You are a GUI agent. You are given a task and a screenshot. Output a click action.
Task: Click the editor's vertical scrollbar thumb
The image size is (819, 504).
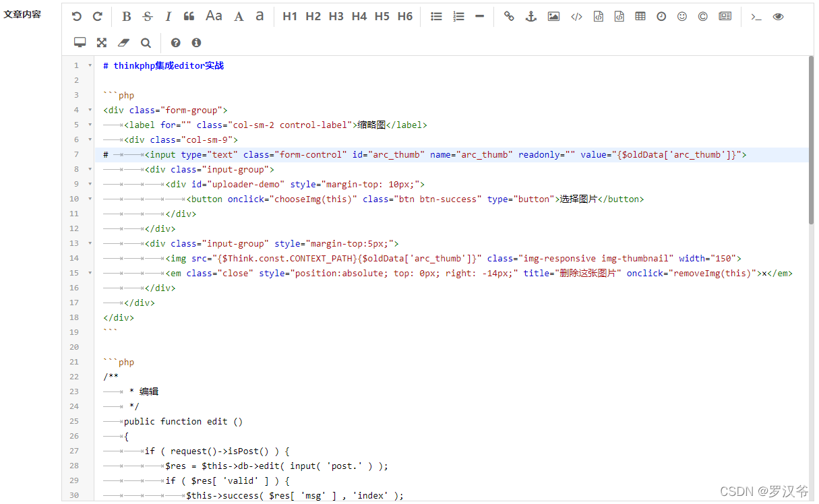[811, 140]
